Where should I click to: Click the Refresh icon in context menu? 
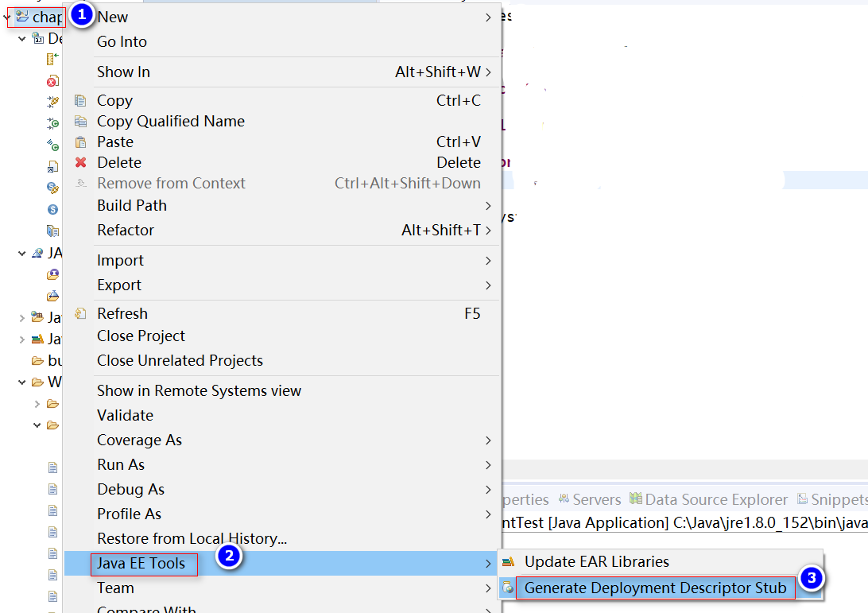click(x=81, y=313)
